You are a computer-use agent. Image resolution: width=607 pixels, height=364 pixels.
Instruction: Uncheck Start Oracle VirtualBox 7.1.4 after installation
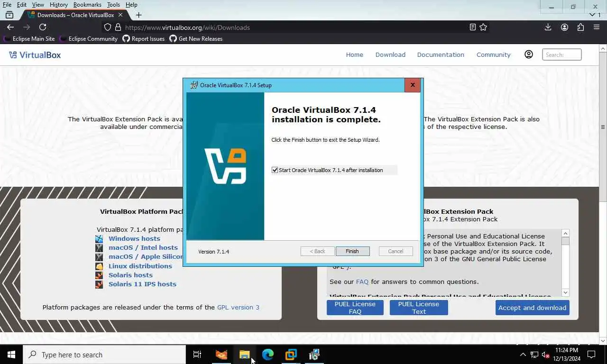coord(275,170)
